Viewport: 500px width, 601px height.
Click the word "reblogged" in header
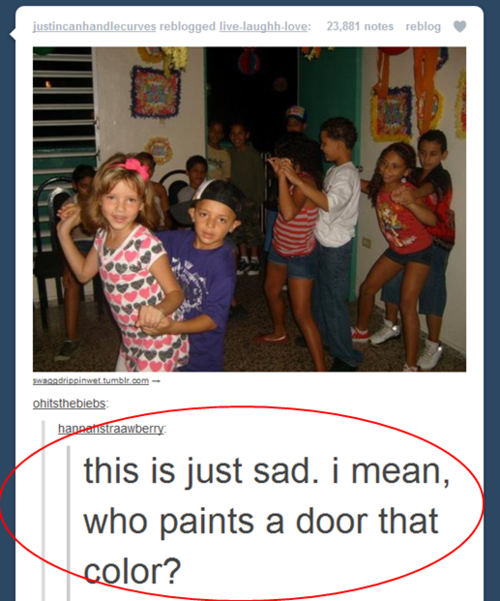point(188,26)
